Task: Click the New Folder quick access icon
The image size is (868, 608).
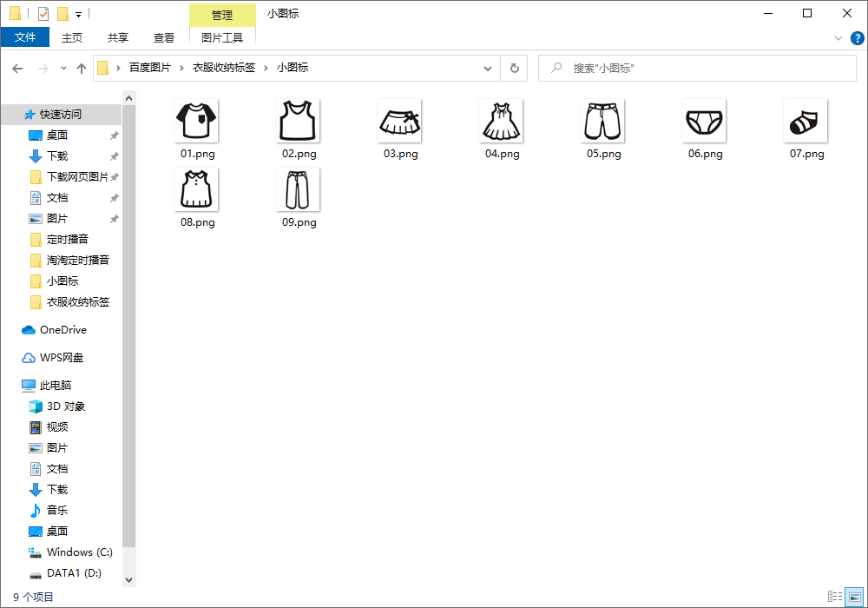Action: point(63,13)
